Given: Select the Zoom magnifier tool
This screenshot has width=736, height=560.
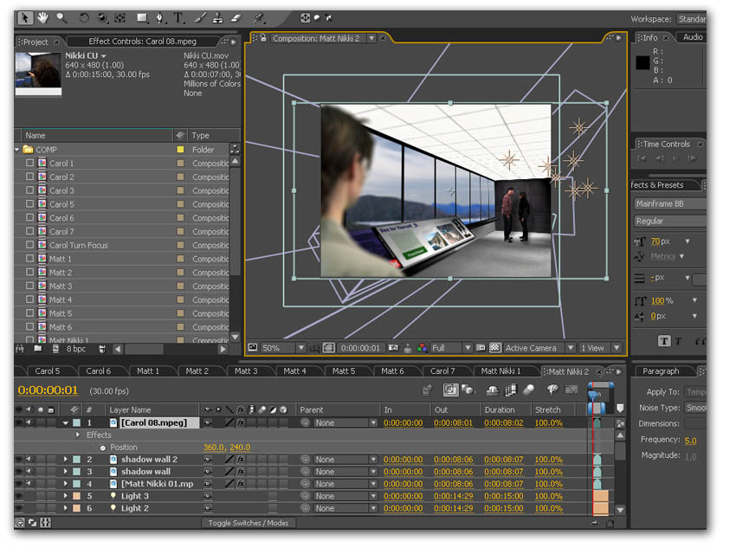Looking at the screenshot, I should coord(61,17).
